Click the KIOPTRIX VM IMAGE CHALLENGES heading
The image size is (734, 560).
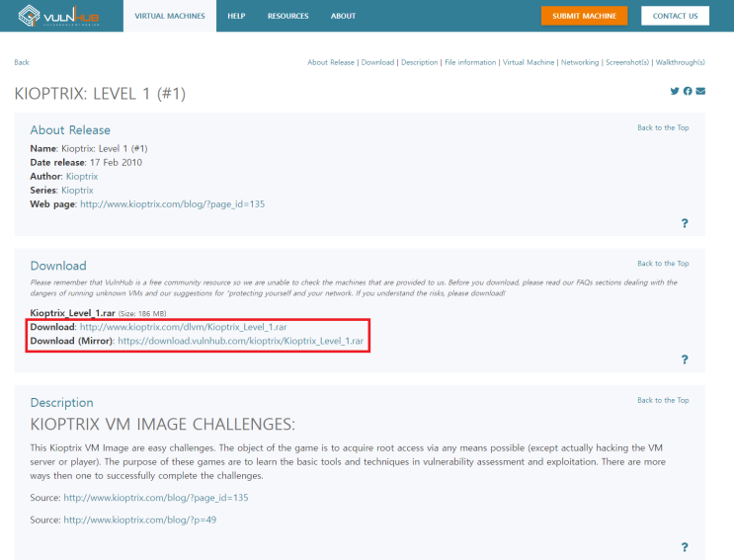162,425
